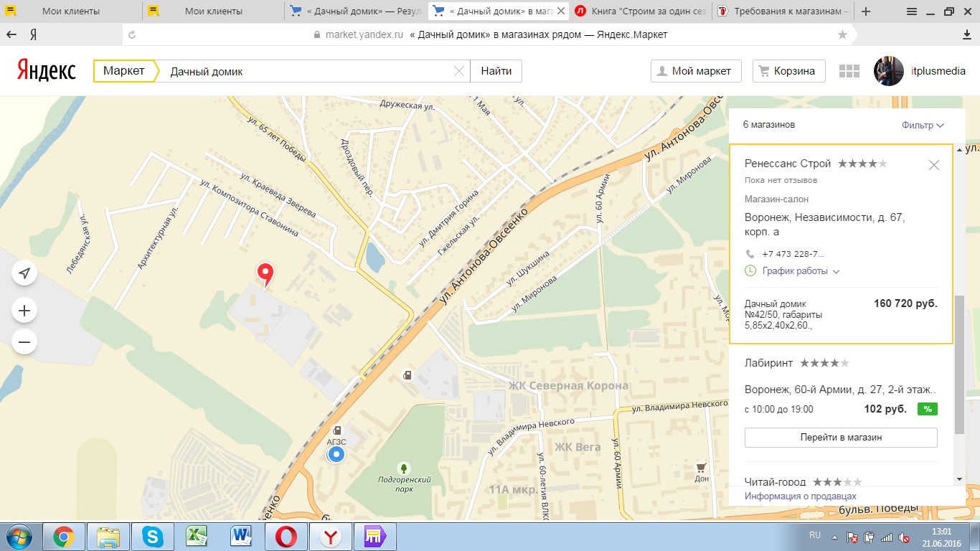
Task: Switch to '« Дачный домик» — Резул' tab
Action: coord(357,11)
